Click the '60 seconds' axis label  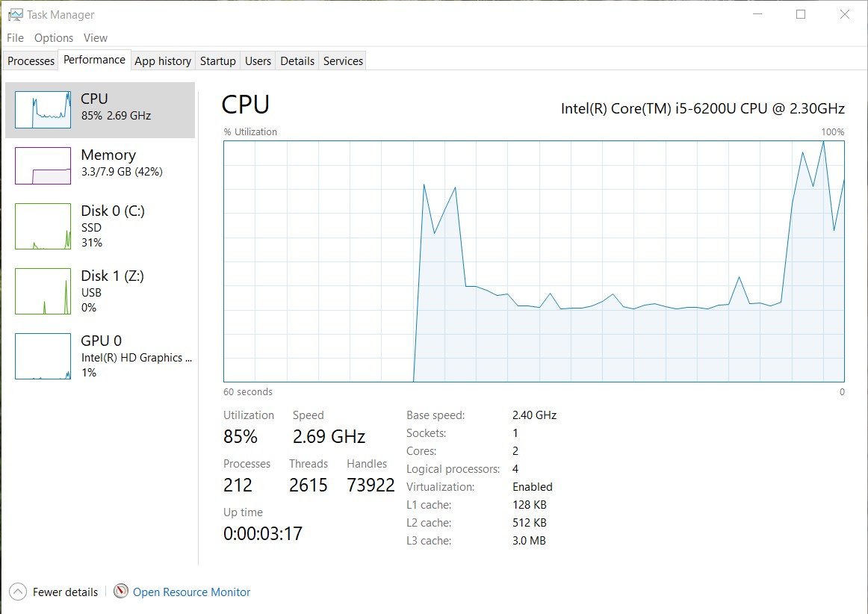[x=248, y=391]
